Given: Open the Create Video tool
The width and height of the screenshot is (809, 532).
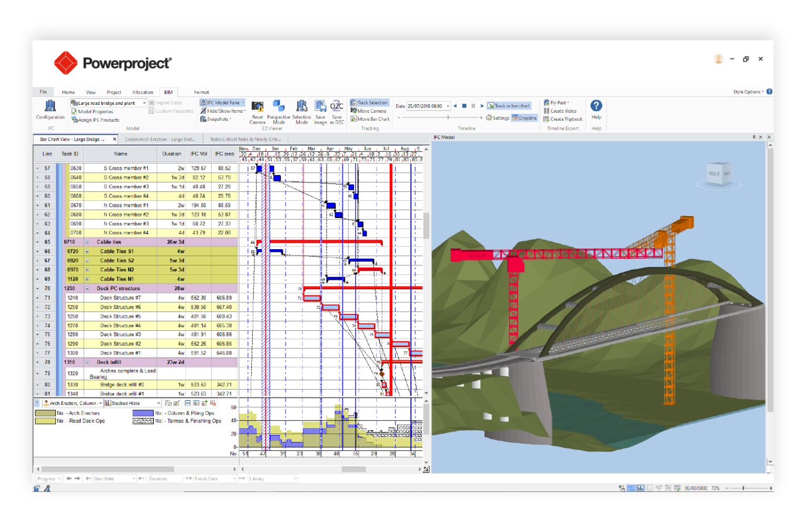Looking at the screenshot, I should [x=560, y=111].
